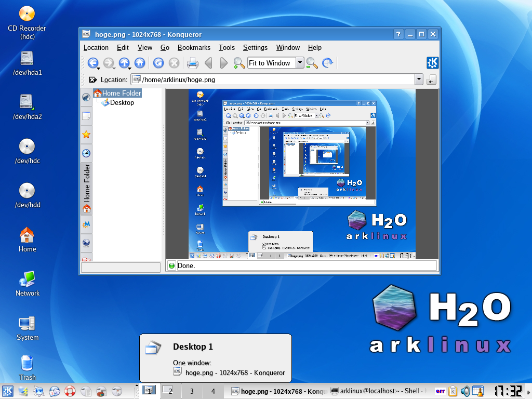Switch to virtual desktop 4 in pager
Screen dimensions: 532x399
[213, 391]
